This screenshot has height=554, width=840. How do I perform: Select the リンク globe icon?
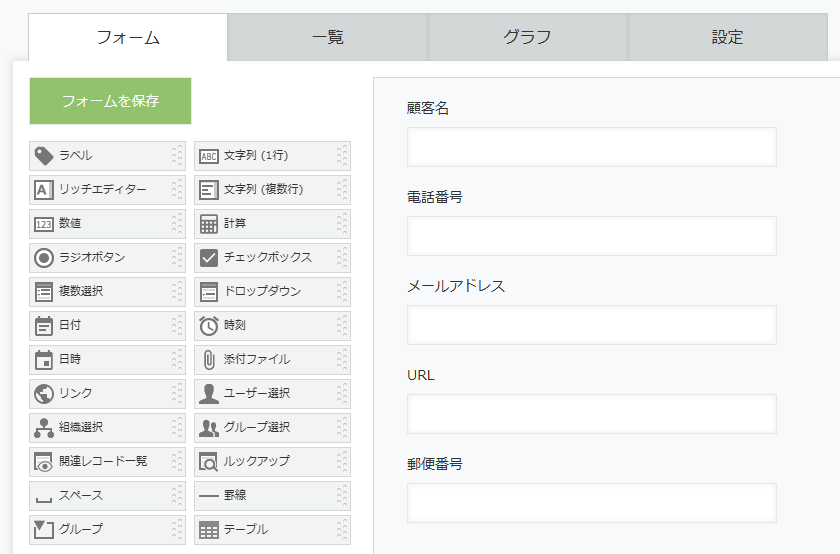44,393
